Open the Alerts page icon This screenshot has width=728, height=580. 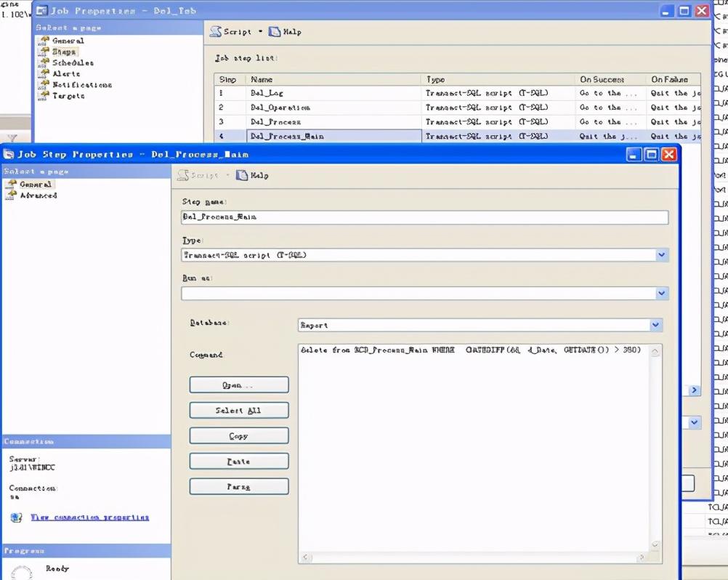pos(45,73)
